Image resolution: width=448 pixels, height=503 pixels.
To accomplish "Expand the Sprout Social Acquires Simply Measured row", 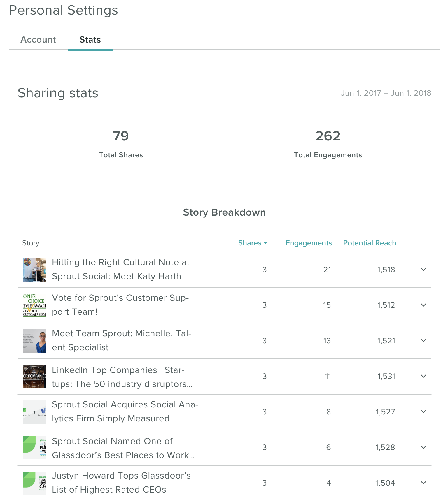I will tap(423, 411).
